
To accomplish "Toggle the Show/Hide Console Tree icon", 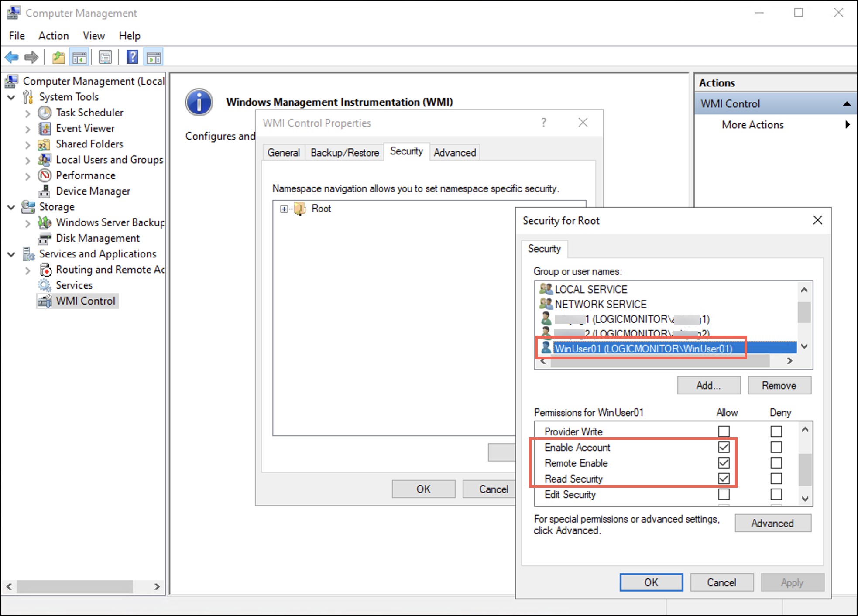I will 79,57.
